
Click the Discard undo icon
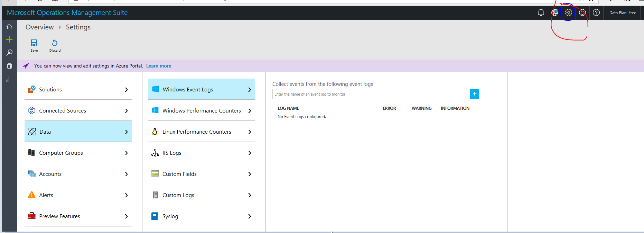pyautogui.click(x=55, y=43)
